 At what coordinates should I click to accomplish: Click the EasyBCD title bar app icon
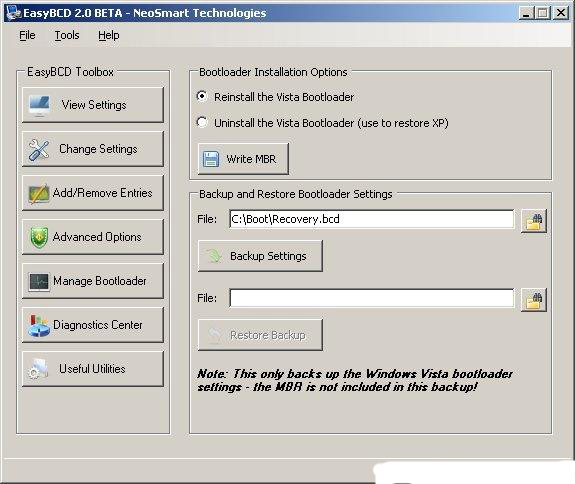coord(14,13)
